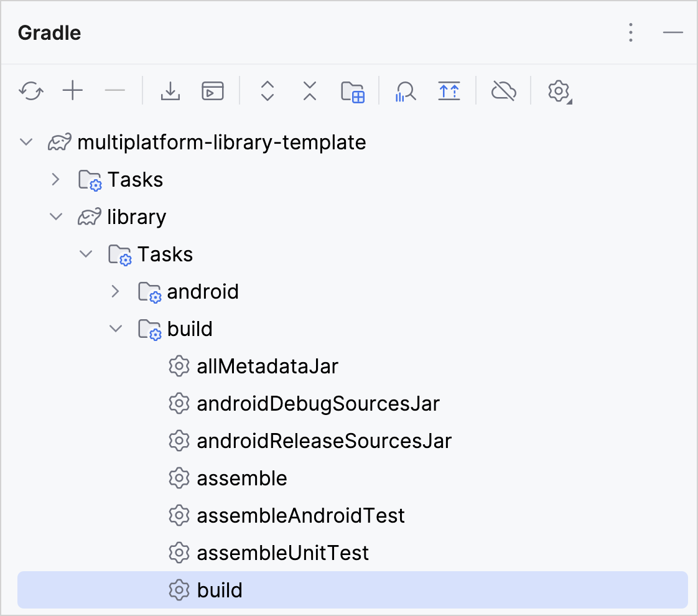Open the Gradle panel options menu
Viewport: 698px width, 616px height.
(x=630, y=32)
